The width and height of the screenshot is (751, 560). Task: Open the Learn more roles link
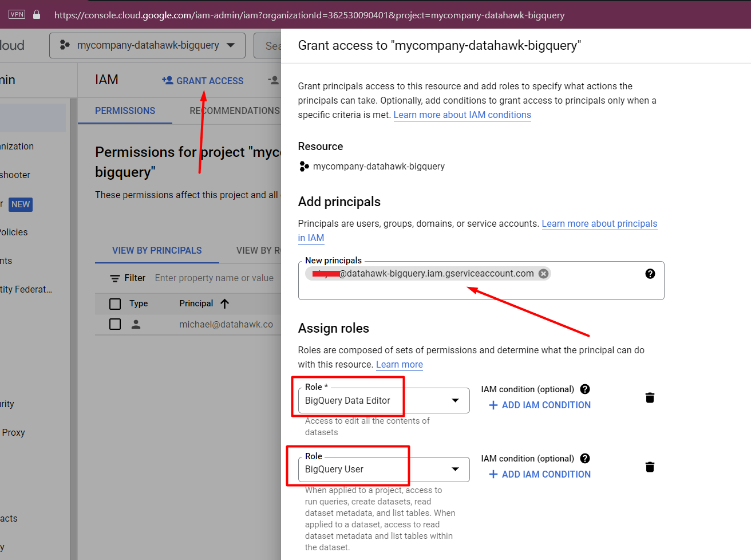pos(400,364)
